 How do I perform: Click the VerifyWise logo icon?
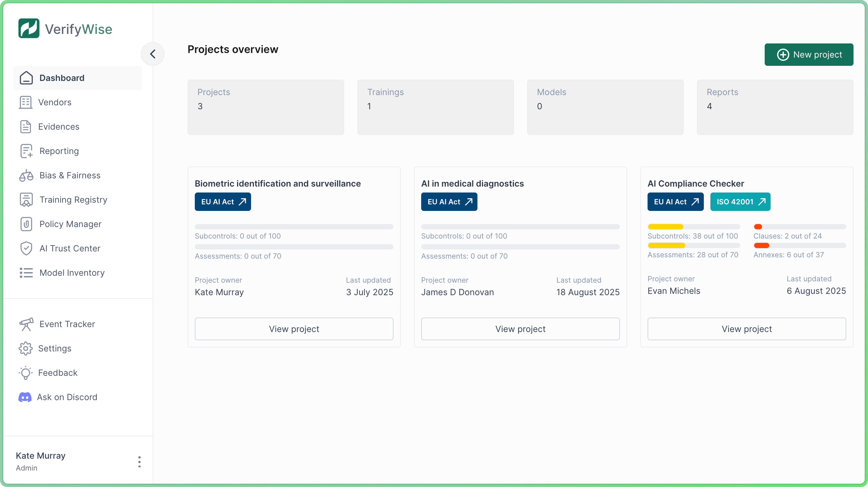pyautogui.click(x=29, y=28)
